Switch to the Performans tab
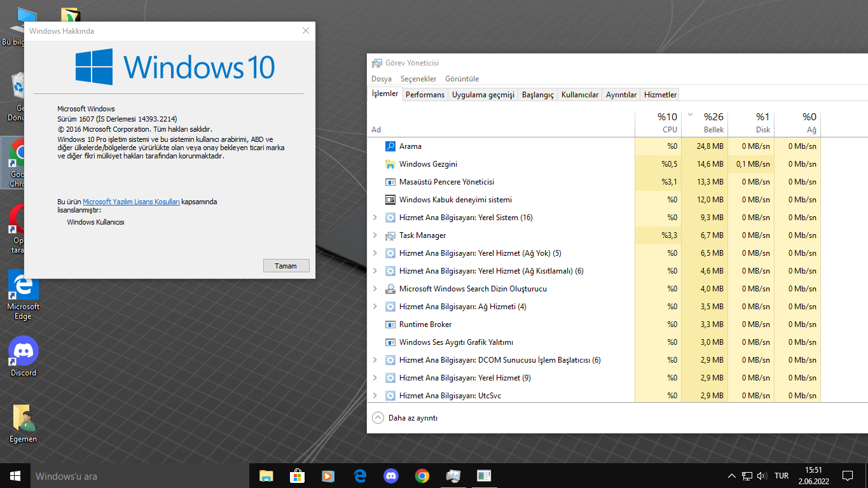 (x=425, y=95)
